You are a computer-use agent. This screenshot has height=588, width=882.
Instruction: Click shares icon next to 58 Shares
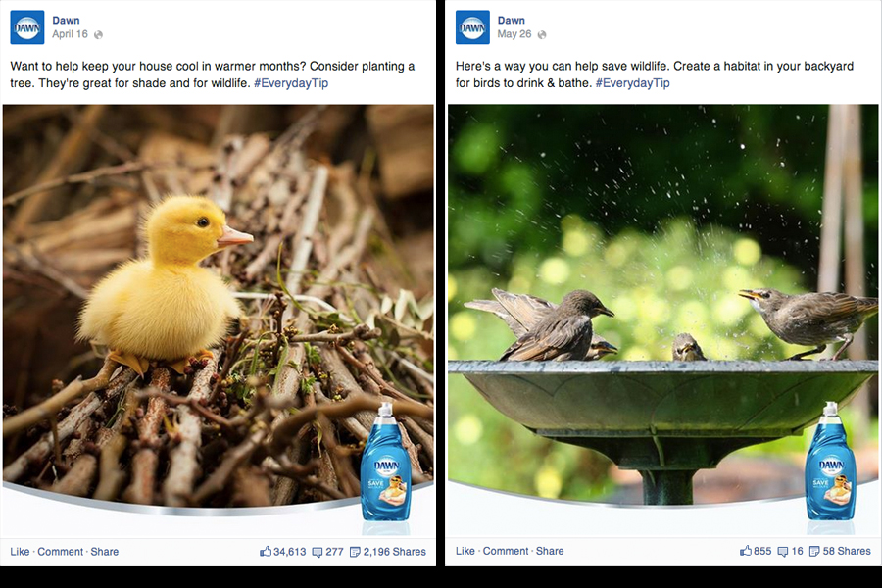pos(814,552)
